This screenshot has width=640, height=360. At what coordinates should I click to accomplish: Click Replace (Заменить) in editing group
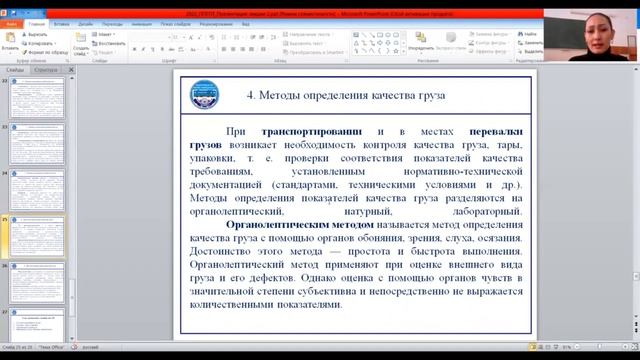[x=530, y=43]
